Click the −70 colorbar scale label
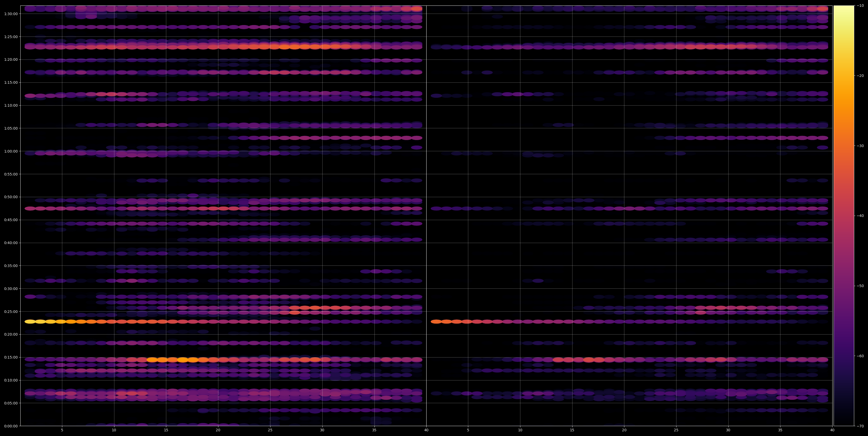868x436 pixels. (x=860, y=426)
